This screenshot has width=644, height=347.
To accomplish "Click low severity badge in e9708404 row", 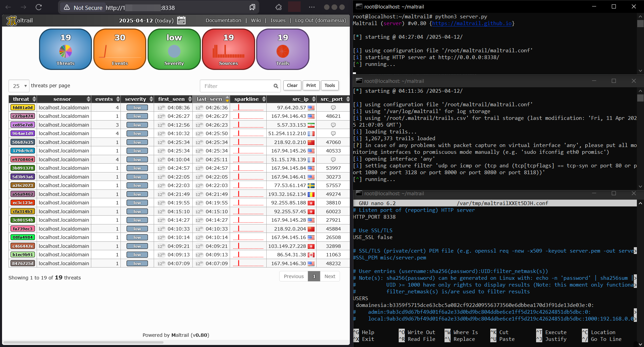I will click(x=137, y=160).
